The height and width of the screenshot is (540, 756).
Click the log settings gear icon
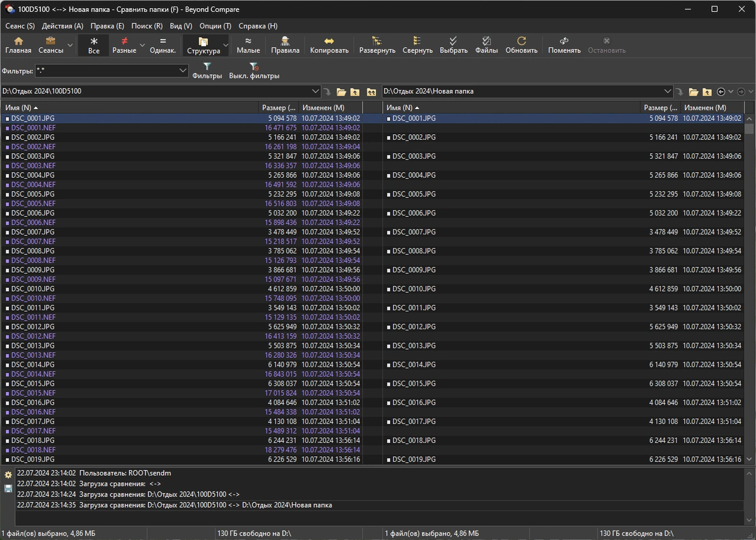(x=8, y=474)
